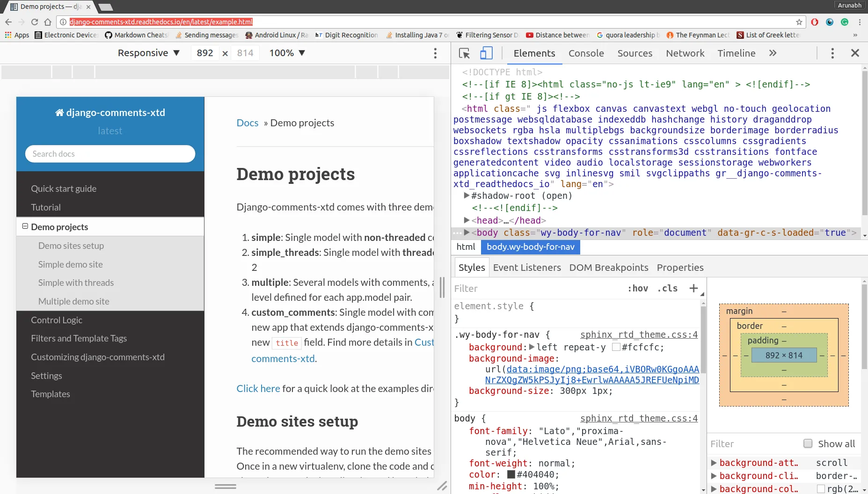Expand the body element node
The height and width of the screenshot is (494, 868).
(467, 232)
